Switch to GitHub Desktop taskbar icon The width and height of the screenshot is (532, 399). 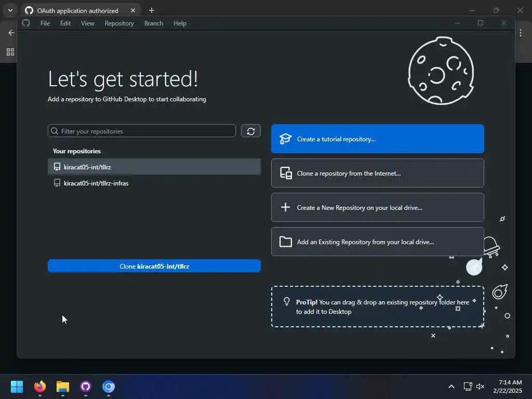coord(86,387)
